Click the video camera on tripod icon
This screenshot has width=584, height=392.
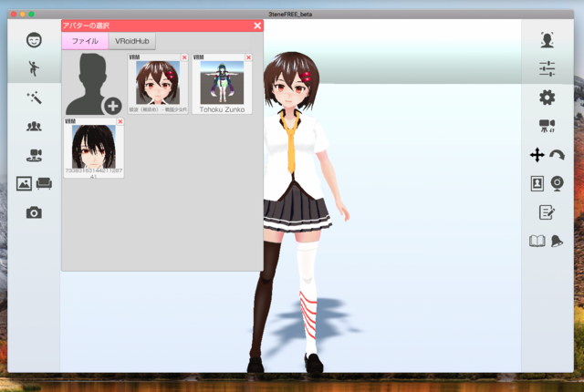tap(547, 126)
